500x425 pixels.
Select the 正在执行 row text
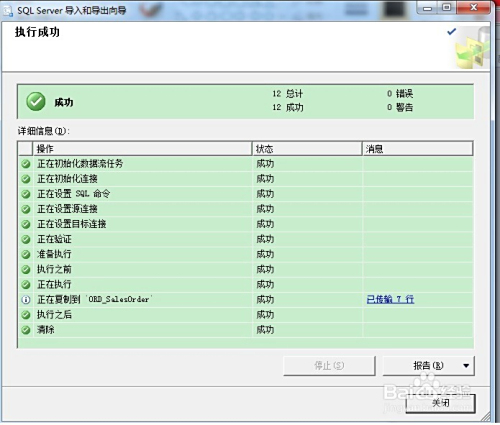click(x=54, y=284)
